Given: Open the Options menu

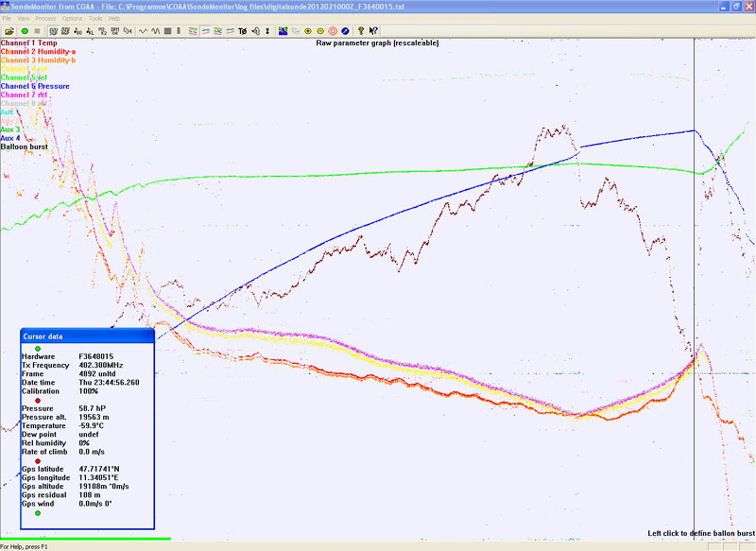Looking at the screenshot, I should click(x=72, y=18).
